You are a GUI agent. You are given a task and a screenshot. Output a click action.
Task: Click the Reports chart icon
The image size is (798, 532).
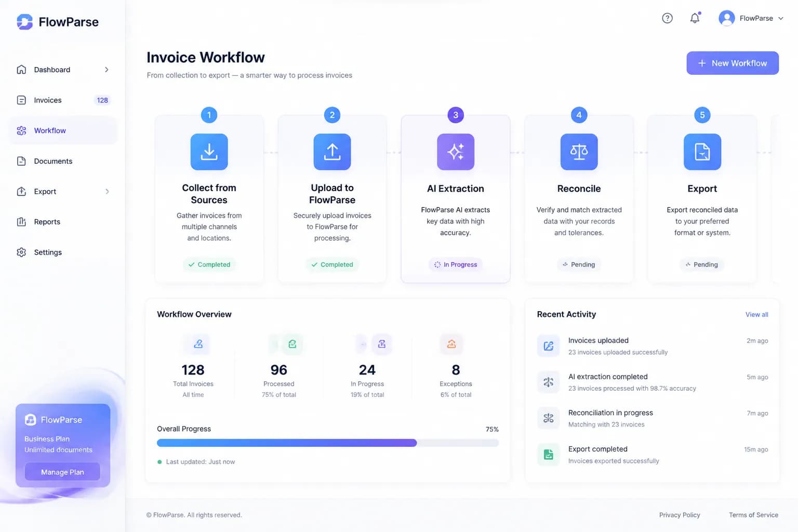(21, 222)
